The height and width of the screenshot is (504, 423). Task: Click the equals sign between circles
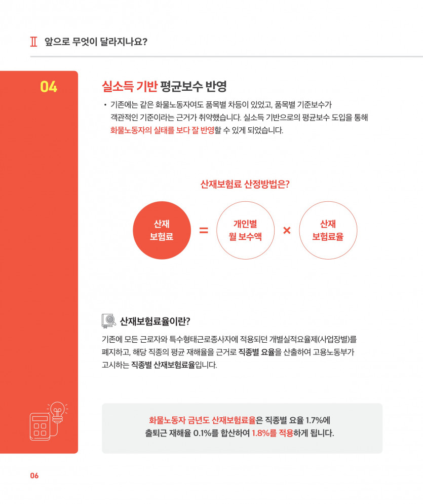tap(204, 230)
